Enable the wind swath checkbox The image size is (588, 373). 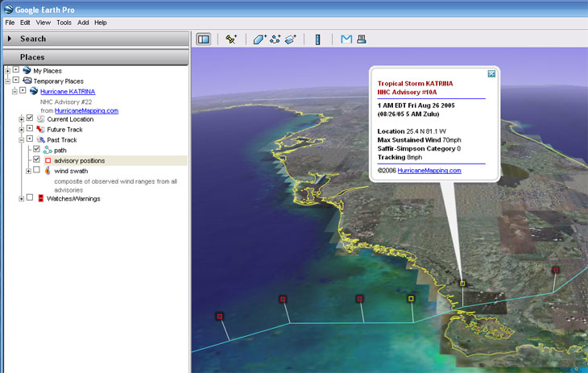point(36,170)
